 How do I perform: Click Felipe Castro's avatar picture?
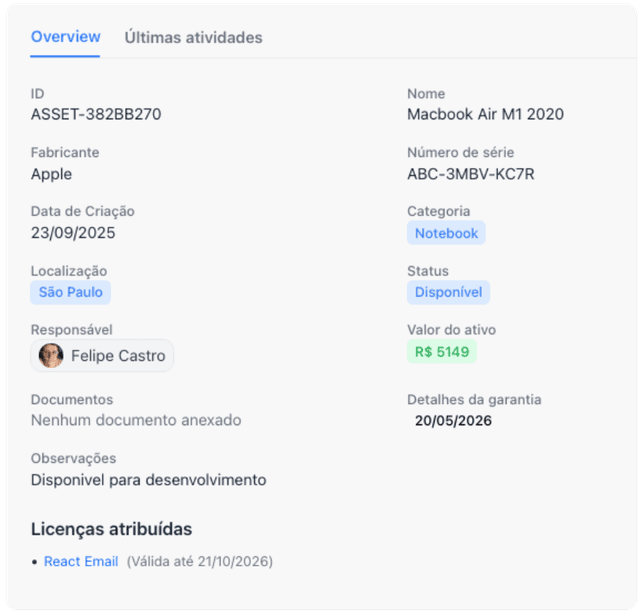[51, 355]
